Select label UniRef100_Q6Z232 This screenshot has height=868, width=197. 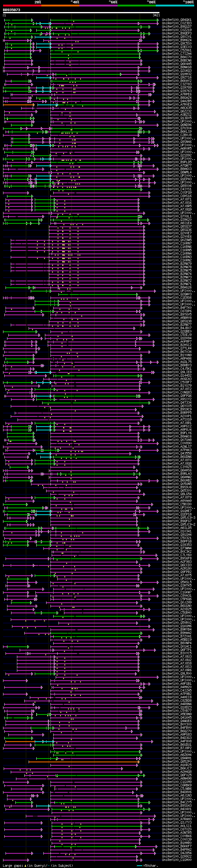click(177, 111)
